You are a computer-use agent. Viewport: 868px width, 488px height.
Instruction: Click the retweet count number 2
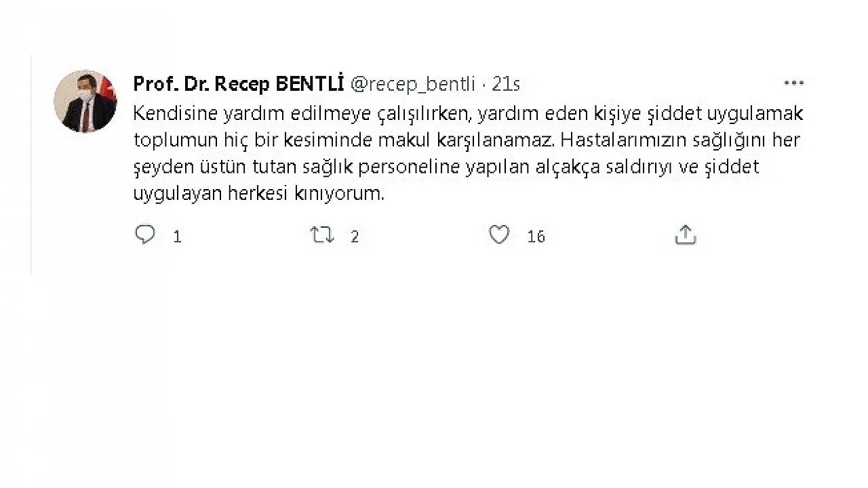pyautogui.click(x=355, y=237)
